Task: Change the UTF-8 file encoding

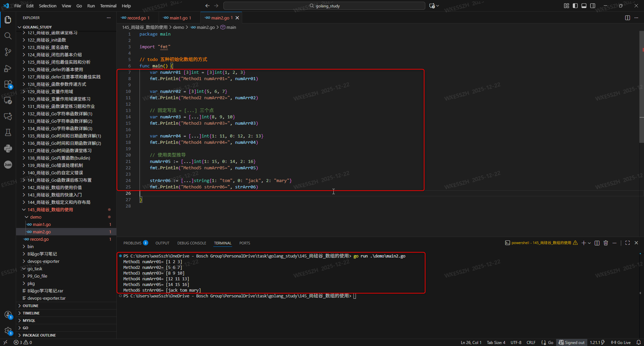Action: coord(516,342)
